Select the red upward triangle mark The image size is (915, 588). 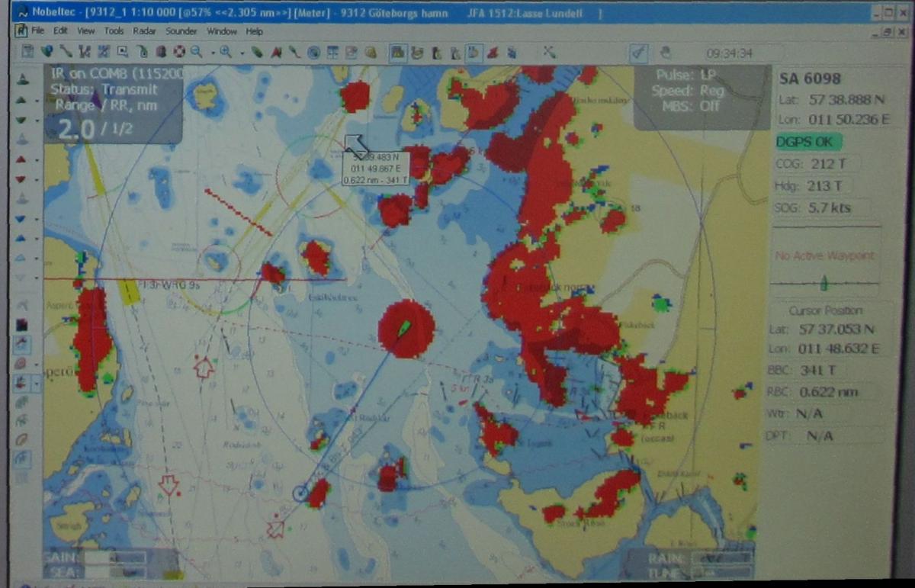pyautogui.click(x=21, y=159)
